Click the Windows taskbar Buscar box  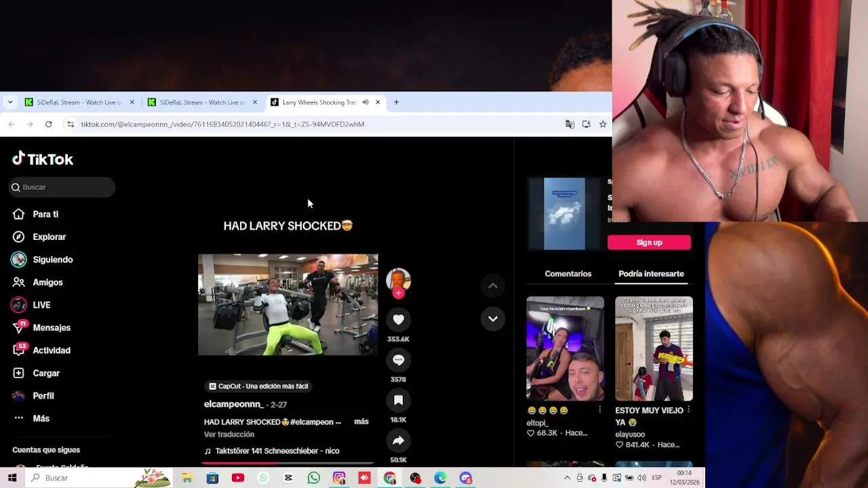100,478
